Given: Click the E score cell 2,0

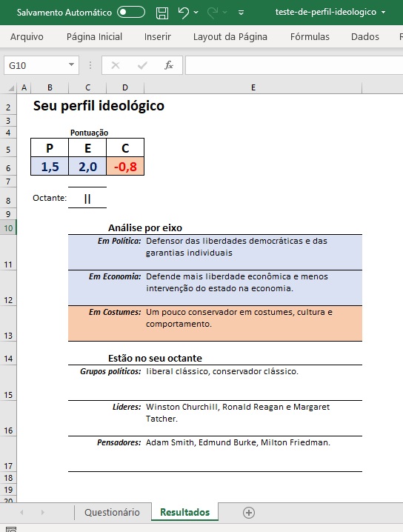Looking at the screenshot, I should pos(87,167).
